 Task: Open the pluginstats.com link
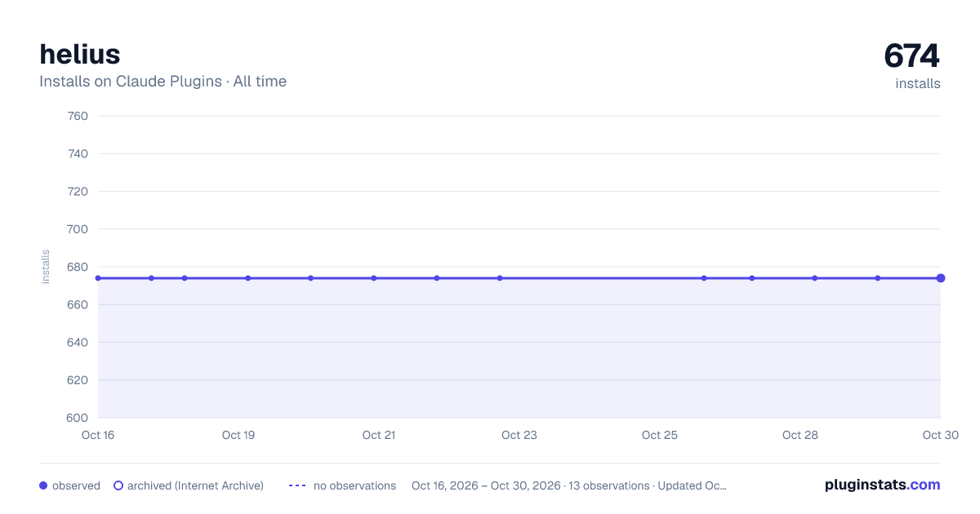pos(883,485)
